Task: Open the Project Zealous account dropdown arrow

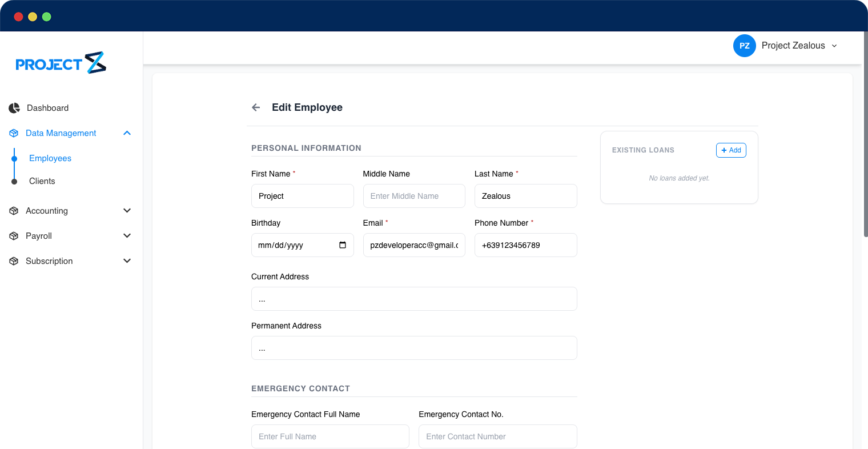Action: [x=834, y=46]
